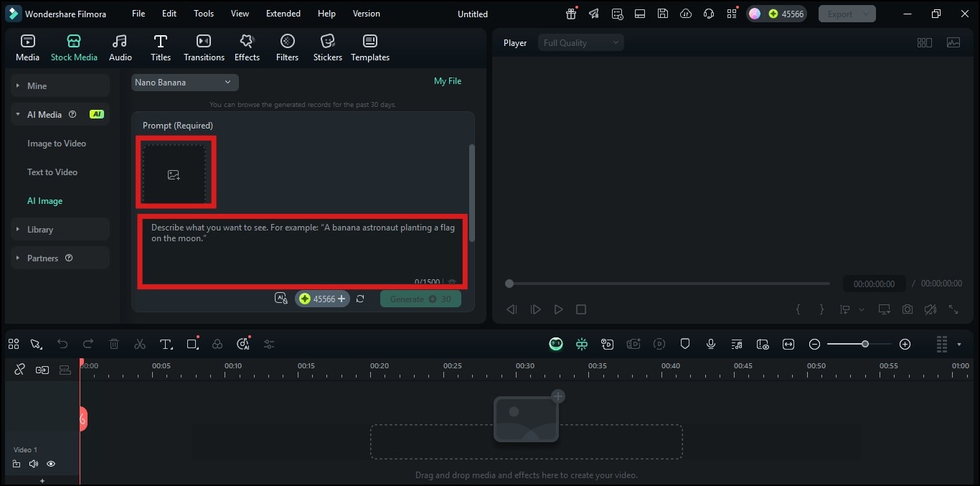Image resolution: width=980 pixels, height=486 pixels.
Task: Click the refresh credits icon
Action: tap(360, 299)
